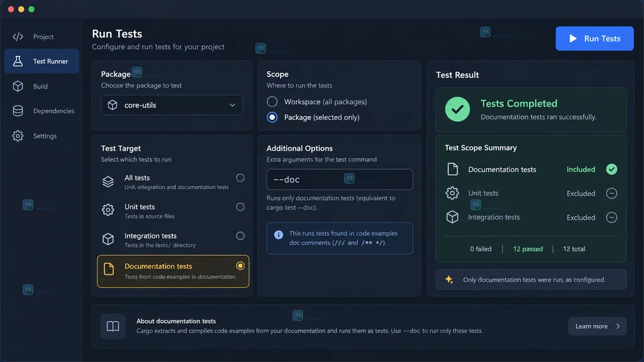Click the '12 total' count

pyautogui.click(x=574, y=249)
